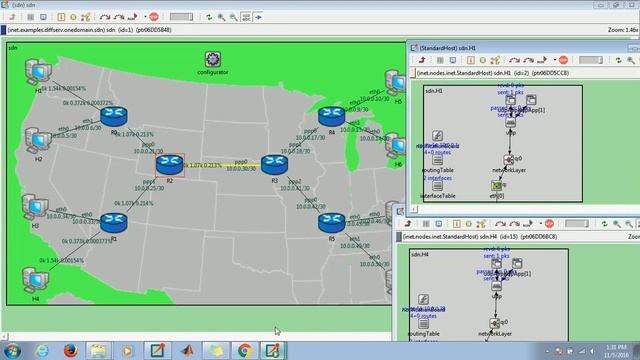Viewport: 640px width, 360px height.
Task: Adjust animation speed slider in sdn.H4 window
Action: pyautogui.click(x=576, y=224)
